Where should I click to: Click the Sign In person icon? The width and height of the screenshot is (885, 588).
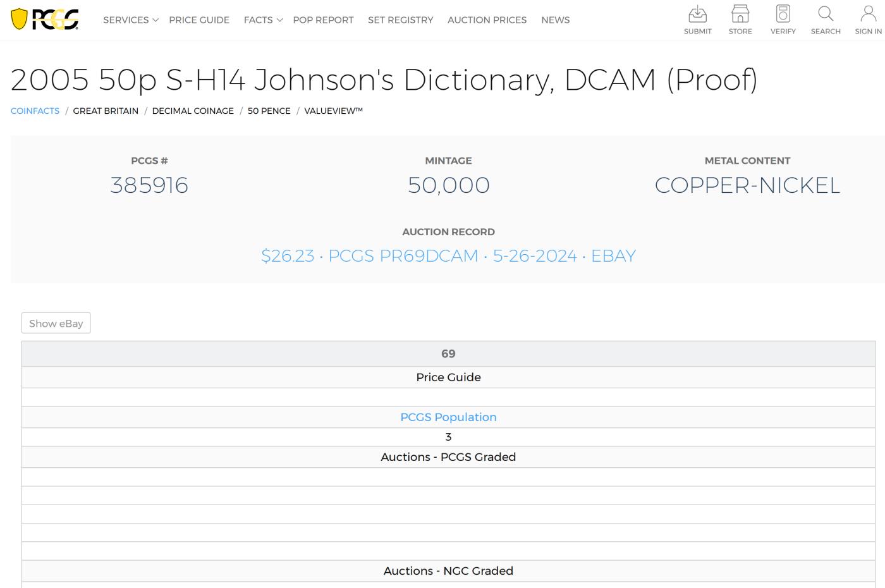click(868, 14)
